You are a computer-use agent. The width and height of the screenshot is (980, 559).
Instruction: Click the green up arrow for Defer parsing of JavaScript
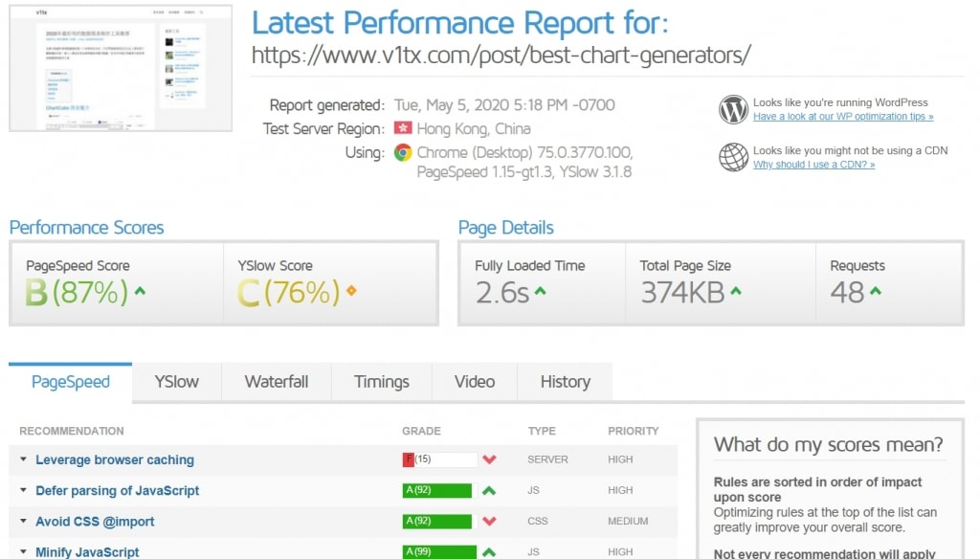tap(489, 491)
